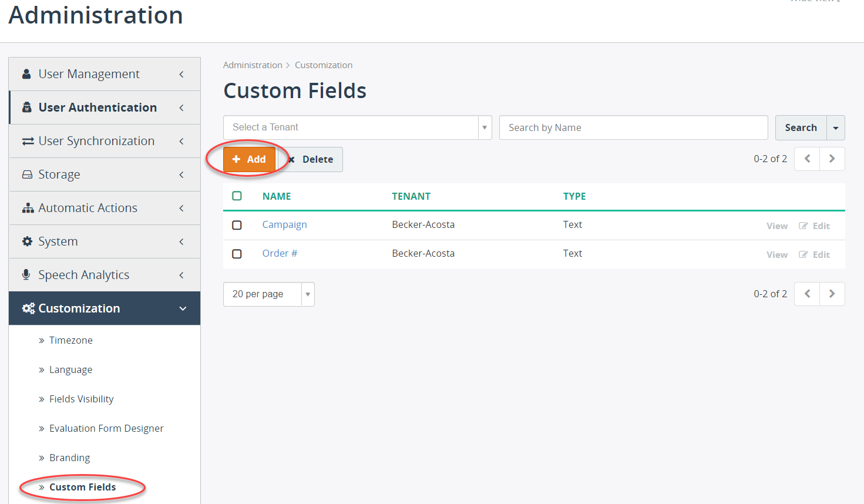Click the edit pencil icon in Campaign row

point(804,226)
